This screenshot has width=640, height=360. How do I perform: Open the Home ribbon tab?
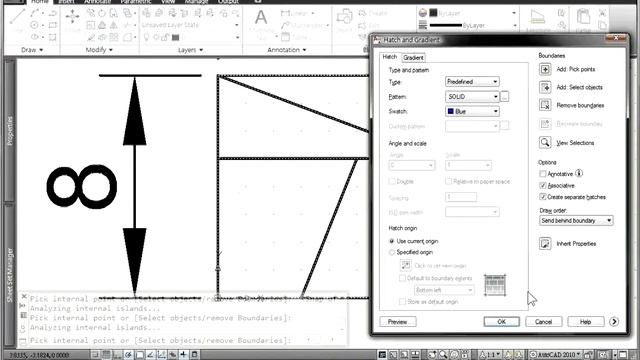pos(40,2)
